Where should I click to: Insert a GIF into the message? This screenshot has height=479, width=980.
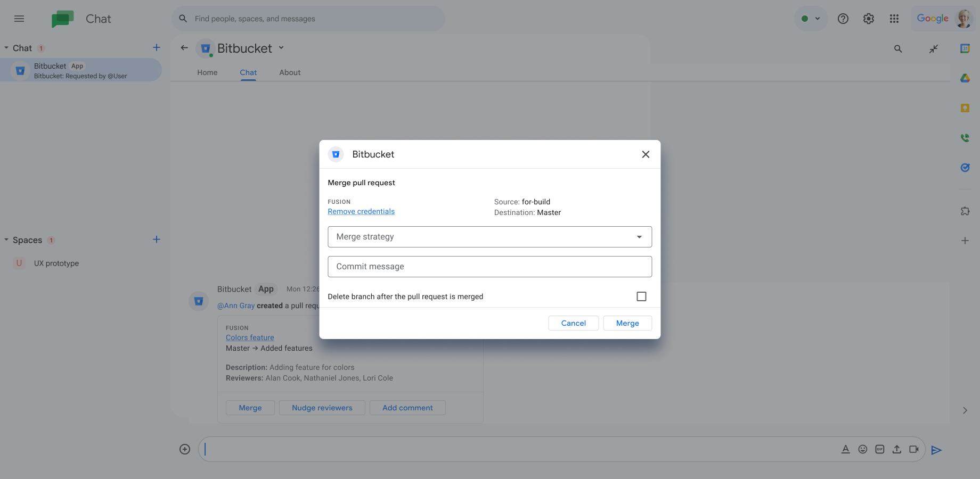(x=880, y=449)
